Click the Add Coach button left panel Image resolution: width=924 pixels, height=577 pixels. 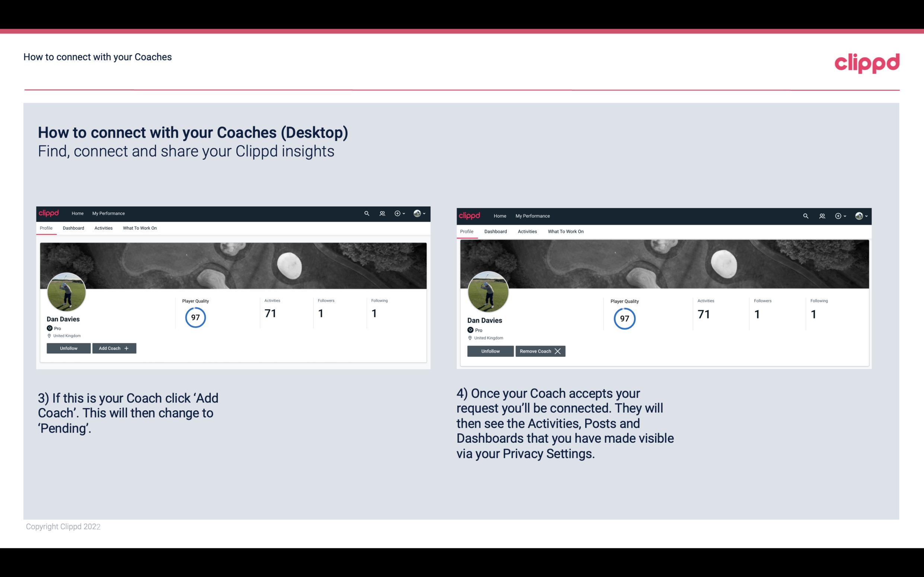click(114, 348)
